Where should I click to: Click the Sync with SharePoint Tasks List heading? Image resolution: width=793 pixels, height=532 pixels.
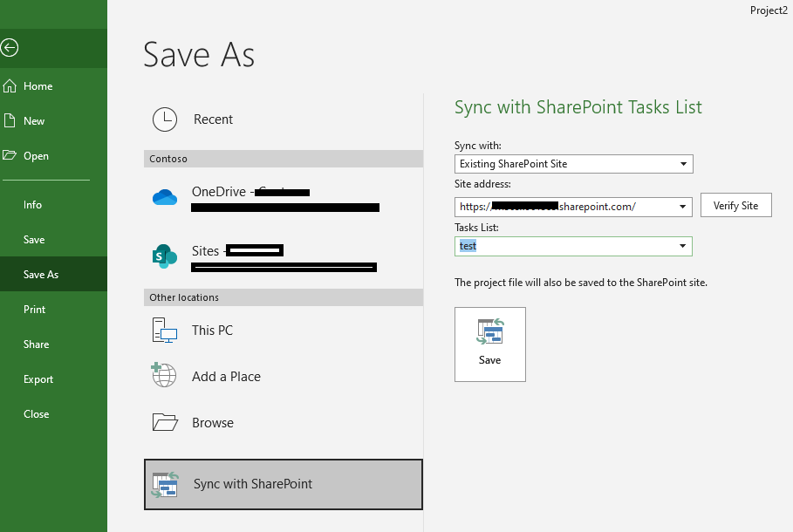point(578,108)
